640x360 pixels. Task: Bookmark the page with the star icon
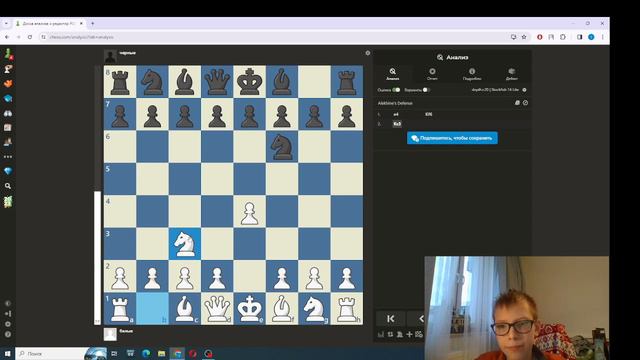524,37
